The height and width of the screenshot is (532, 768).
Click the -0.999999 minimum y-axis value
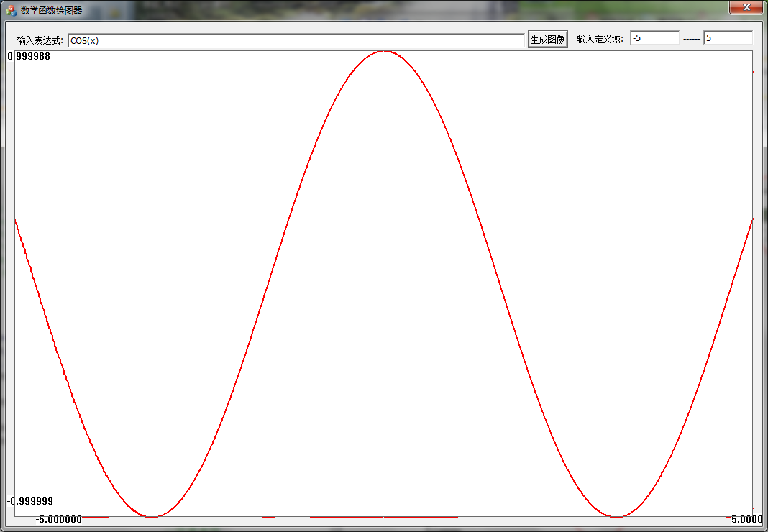tap(30, 501)
